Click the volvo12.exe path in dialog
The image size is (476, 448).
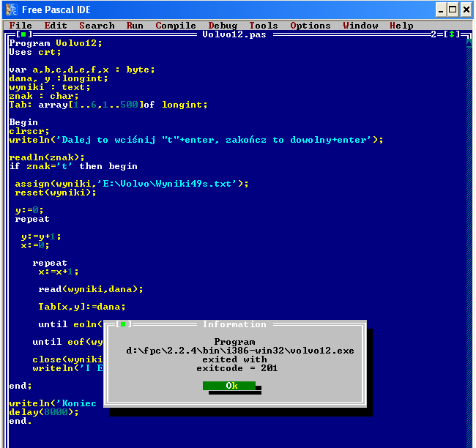click(240, 351)
